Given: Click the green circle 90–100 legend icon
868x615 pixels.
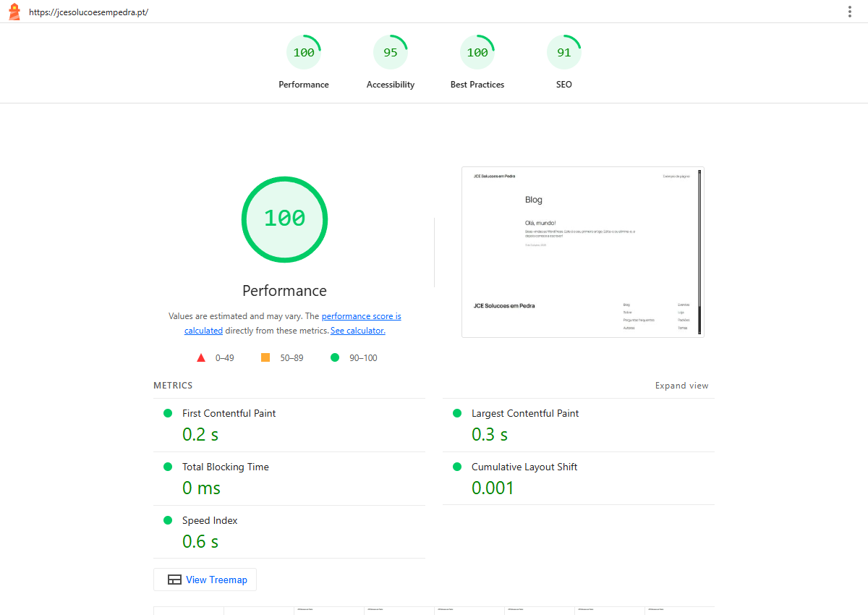Looking at the screenshot, I should [x=335, y=357].
